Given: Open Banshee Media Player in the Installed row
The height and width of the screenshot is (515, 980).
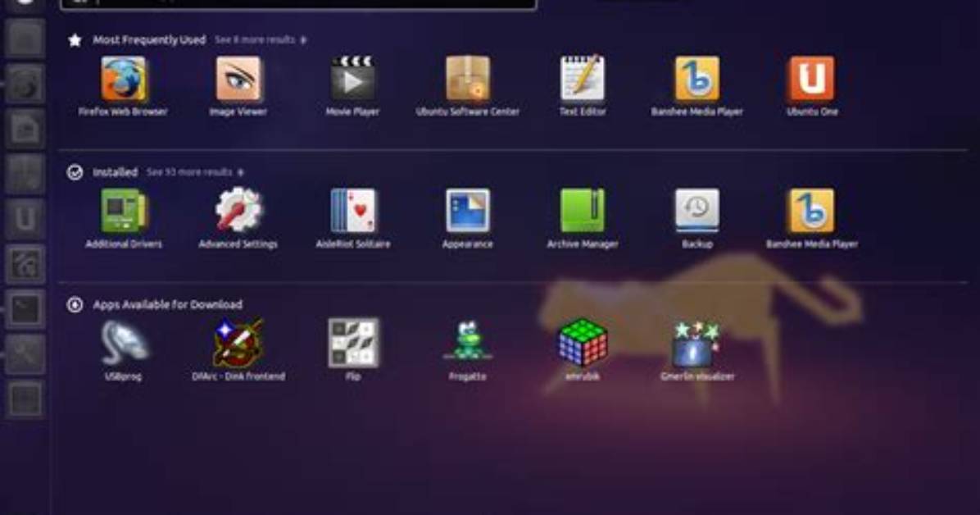Looking at the screenshot, I should coord(811,211).
